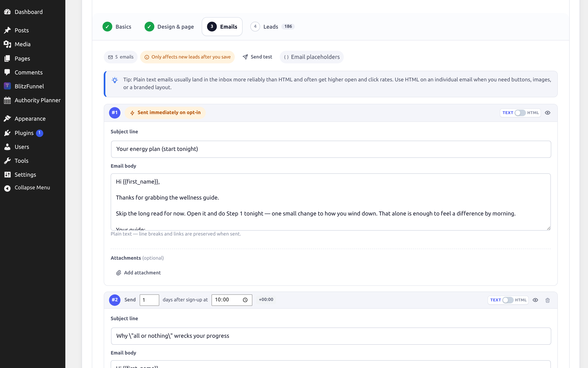Select TEXT label for email #1
Image resolution: width=588 pixels, height=368 pixels.
(x=508, y=113)
